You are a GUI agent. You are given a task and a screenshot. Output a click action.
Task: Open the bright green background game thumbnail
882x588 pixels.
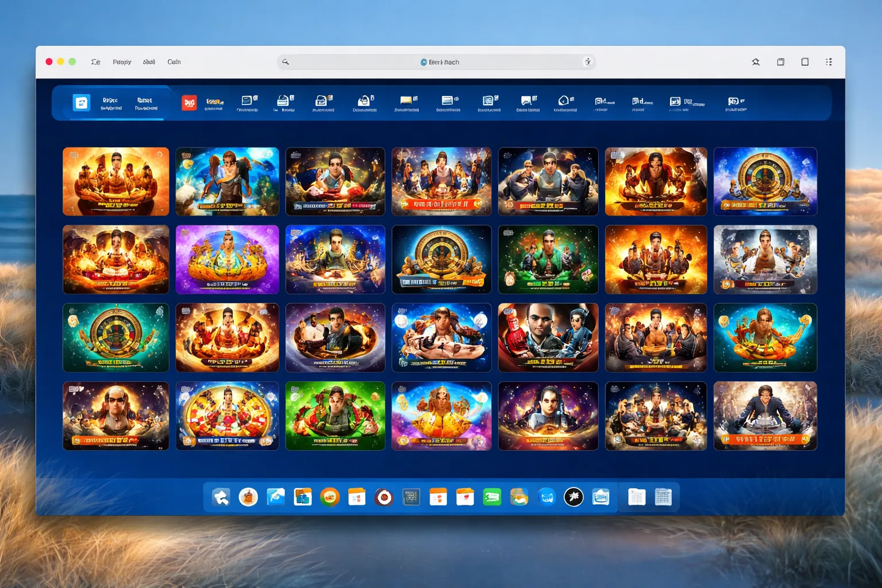[335, 416]
